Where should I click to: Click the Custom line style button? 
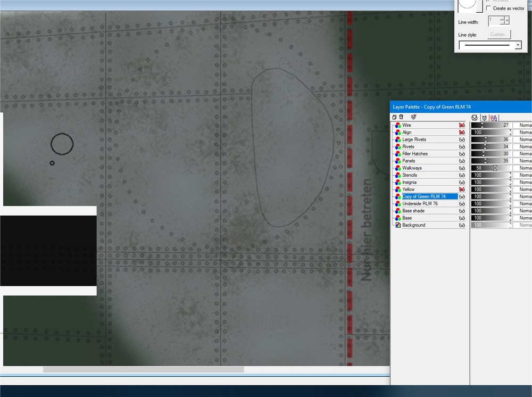tap(499, 34)
